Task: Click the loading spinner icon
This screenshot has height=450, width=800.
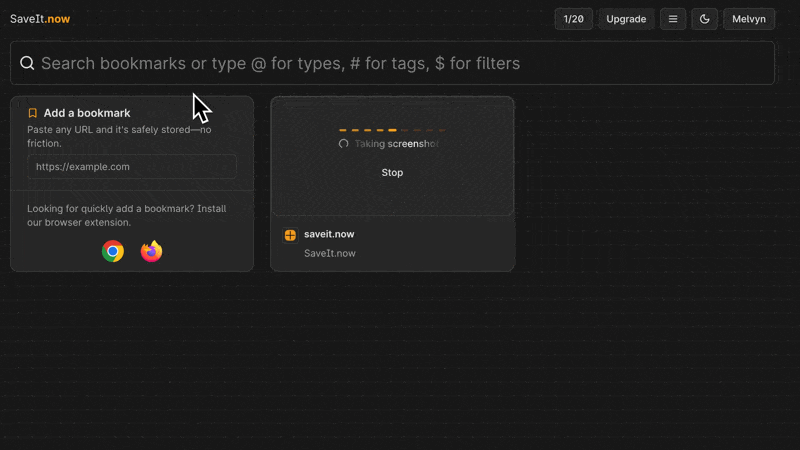Action: (343, 144)
